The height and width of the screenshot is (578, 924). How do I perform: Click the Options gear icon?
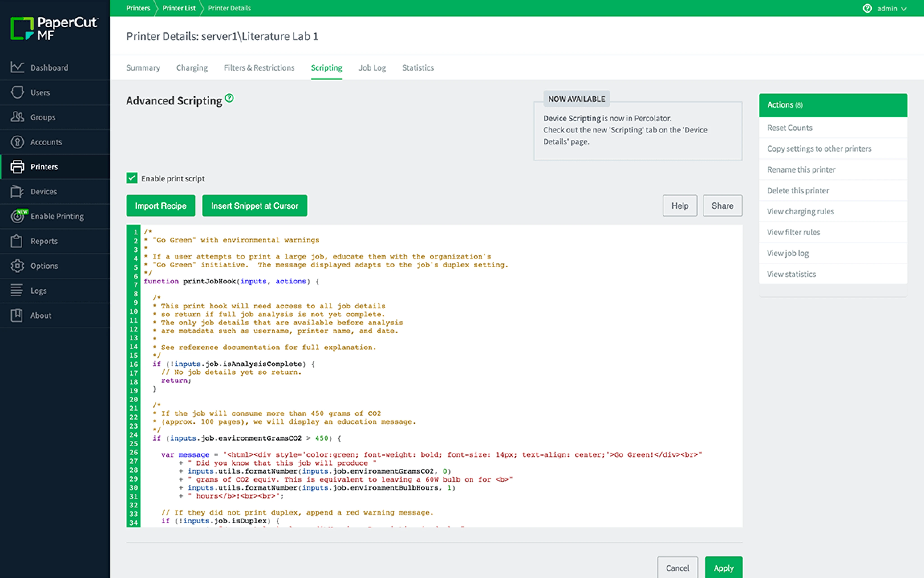pos(17,266)
